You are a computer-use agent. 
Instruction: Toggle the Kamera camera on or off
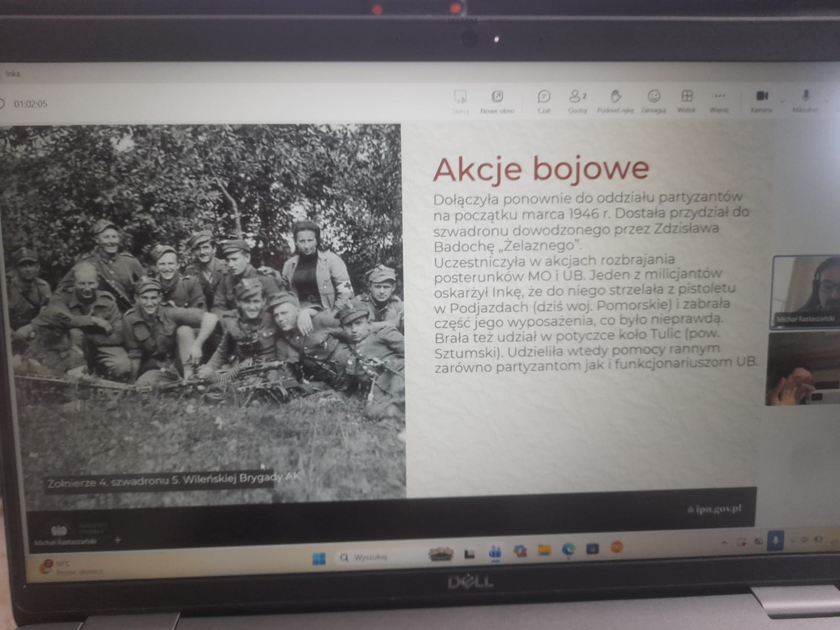pyautogui.click(x=761, y=100)
